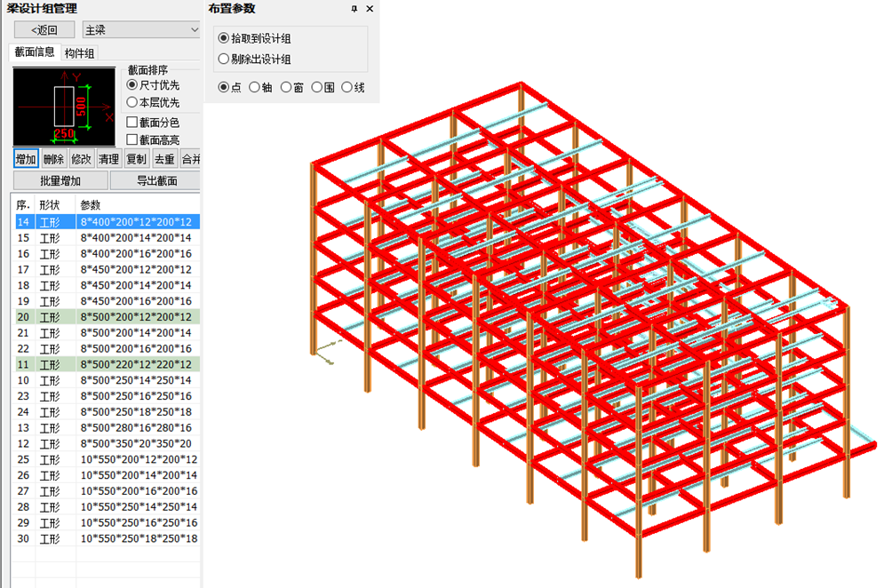Hit the 去重 deduplicate button
This screenshot has height=588, width=892.
tap(164, 159)
